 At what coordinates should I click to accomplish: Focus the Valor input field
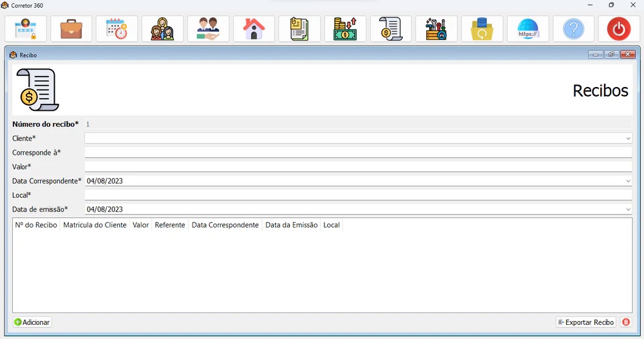click(358, 166)
